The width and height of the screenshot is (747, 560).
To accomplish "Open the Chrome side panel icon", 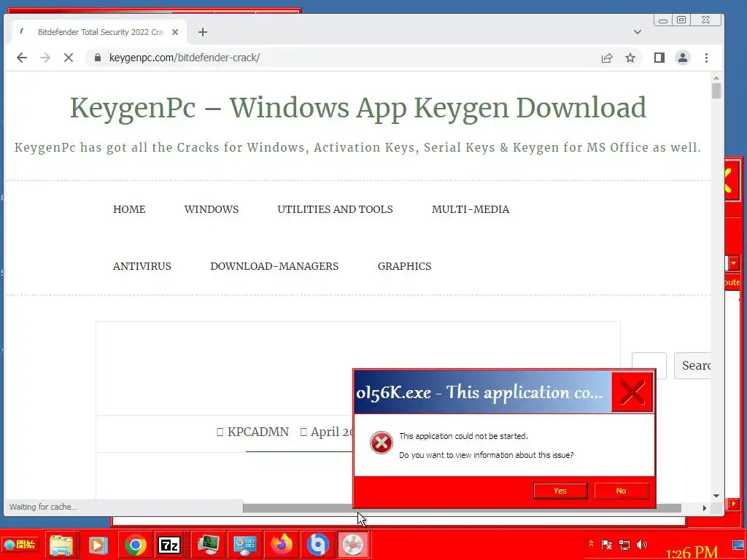I will click(659, 58).
